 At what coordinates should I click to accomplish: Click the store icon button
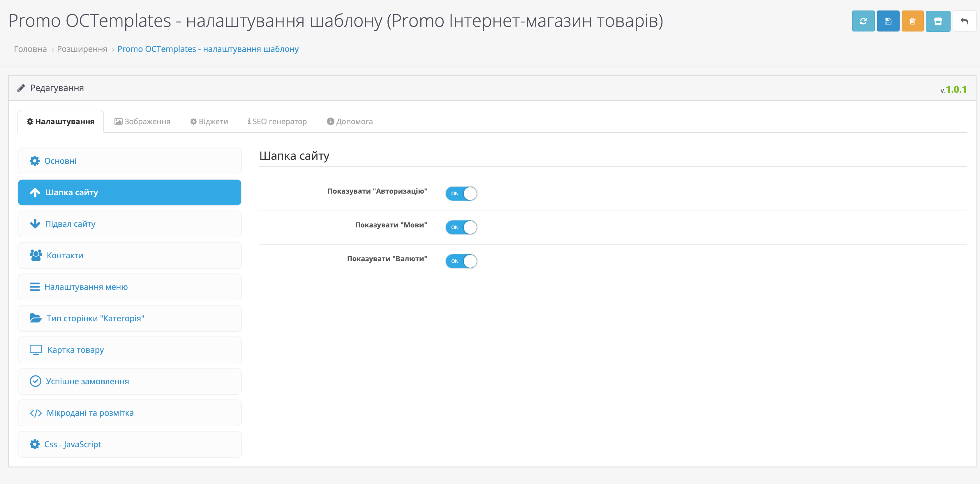click(x=938, y=21)
